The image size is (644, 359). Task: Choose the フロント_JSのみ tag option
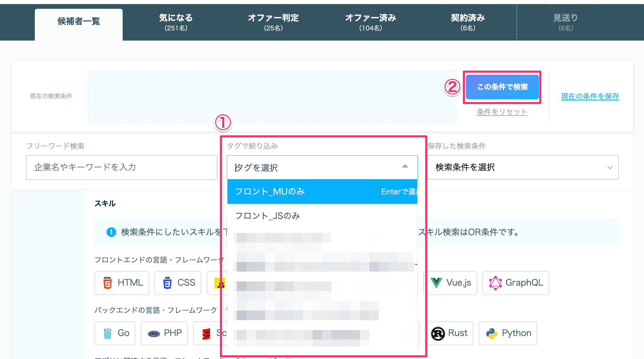click(322, 216)
